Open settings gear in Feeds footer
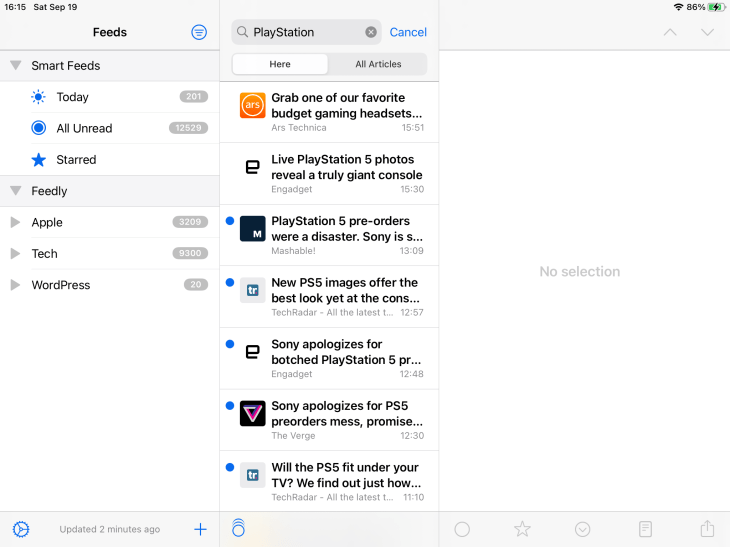 coord(20,529)
